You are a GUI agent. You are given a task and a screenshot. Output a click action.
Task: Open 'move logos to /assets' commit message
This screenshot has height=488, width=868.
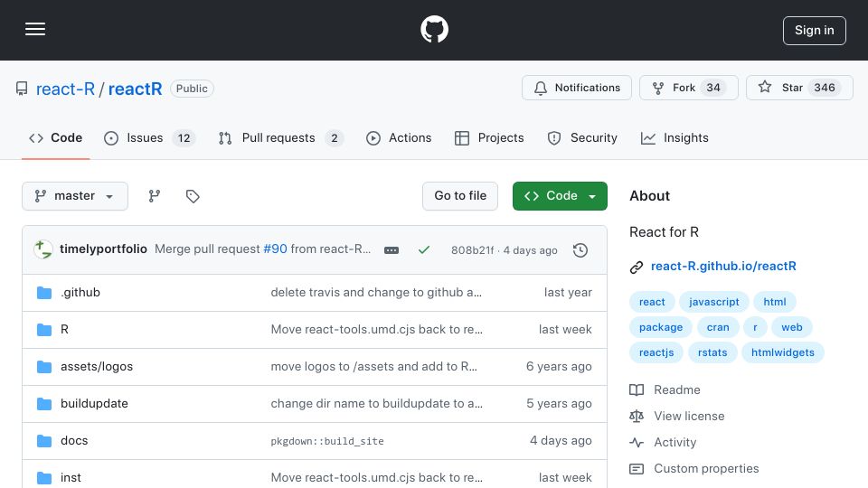373,366
